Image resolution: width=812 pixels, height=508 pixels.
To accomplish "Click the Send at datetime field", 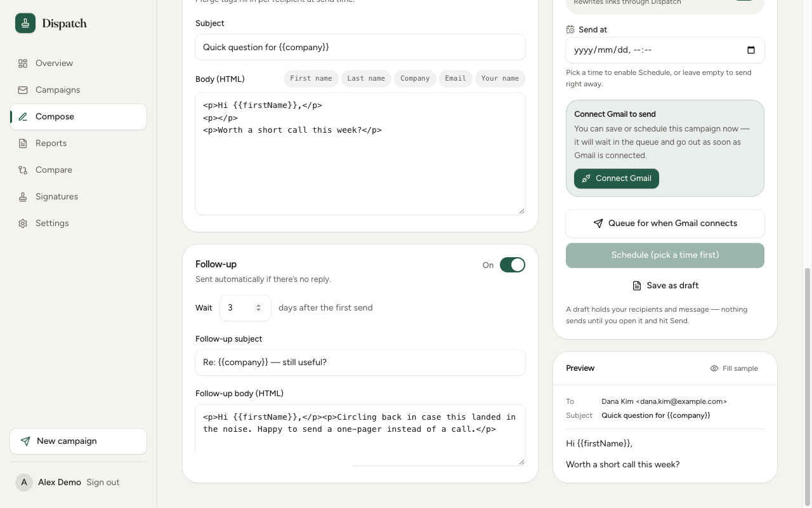I will pos(665,50).
